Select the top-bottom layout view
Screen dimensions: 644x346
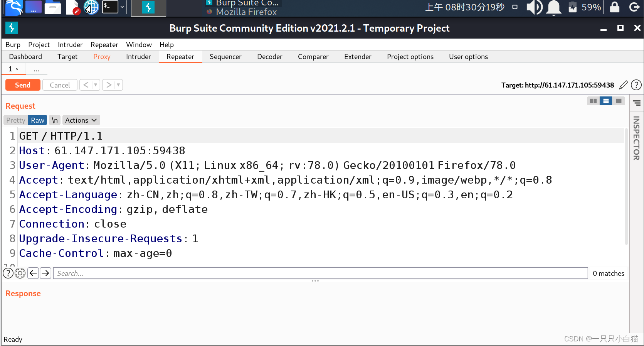606,101
